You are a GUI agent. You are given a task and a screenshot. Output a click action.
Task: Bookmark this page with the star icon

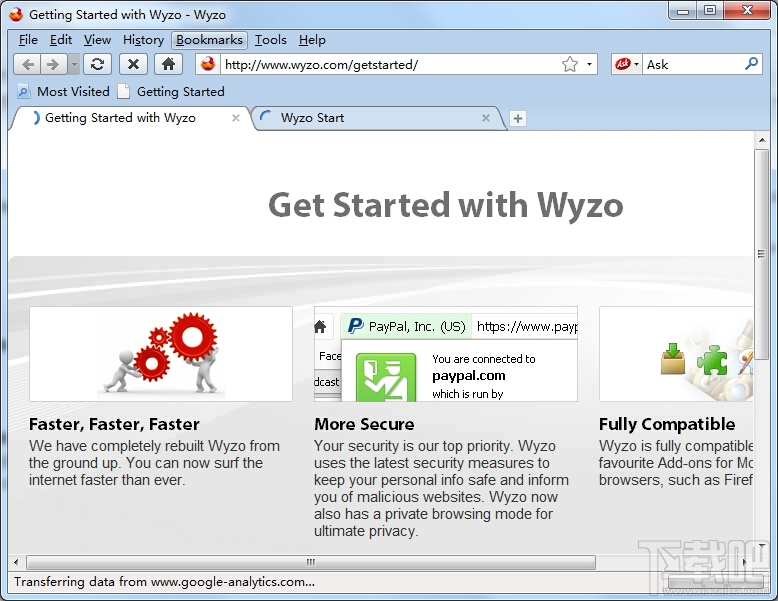[570, 65]
